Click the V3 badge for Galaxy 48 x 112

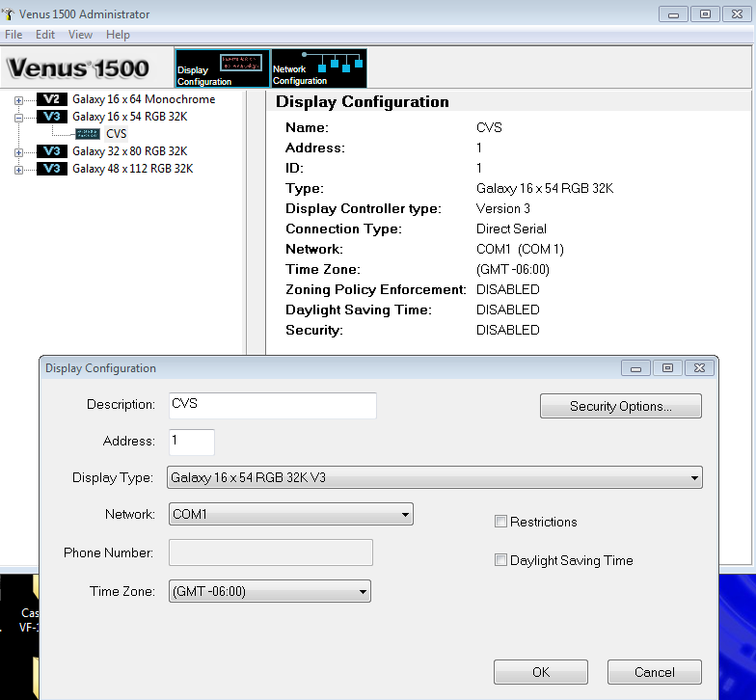tap(52, 169)
